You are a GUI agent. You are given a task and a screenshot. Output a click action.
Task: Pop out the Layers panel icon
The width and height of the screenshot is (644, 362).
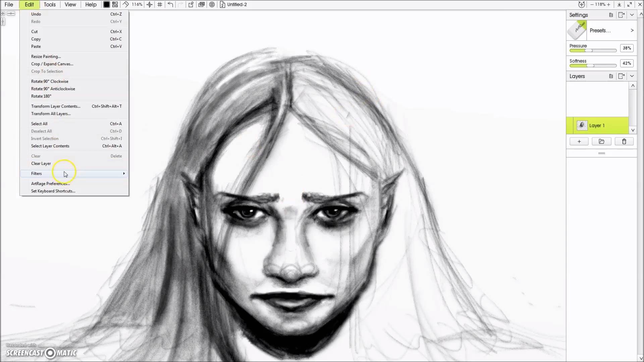pyautogui.click(x=621, y=76)
